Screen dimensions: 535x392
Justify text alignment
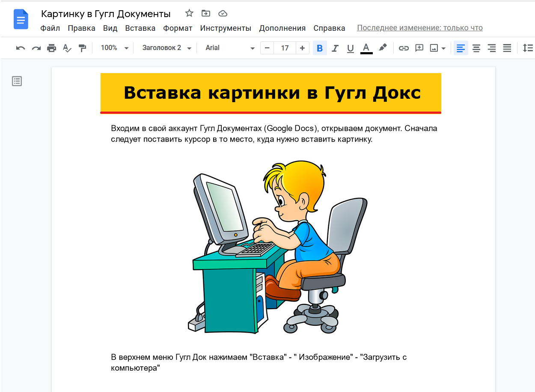(x=507, y=48)
